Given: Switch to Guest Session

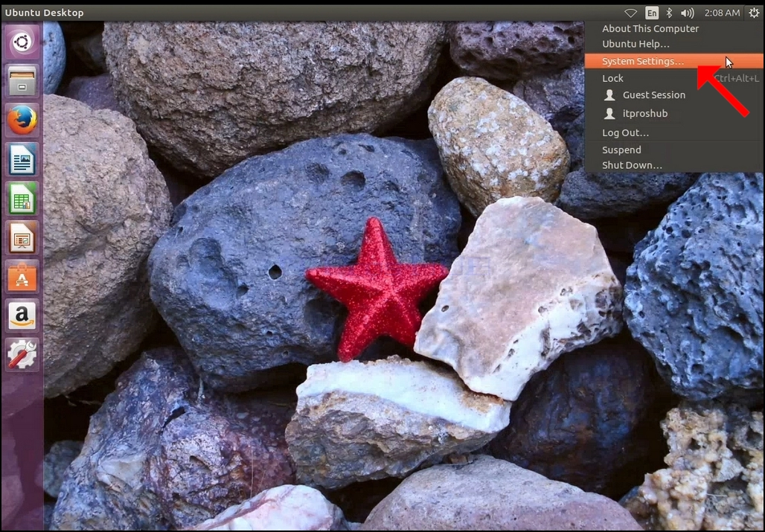Looking at the screenshot, I should click(674, 95).
